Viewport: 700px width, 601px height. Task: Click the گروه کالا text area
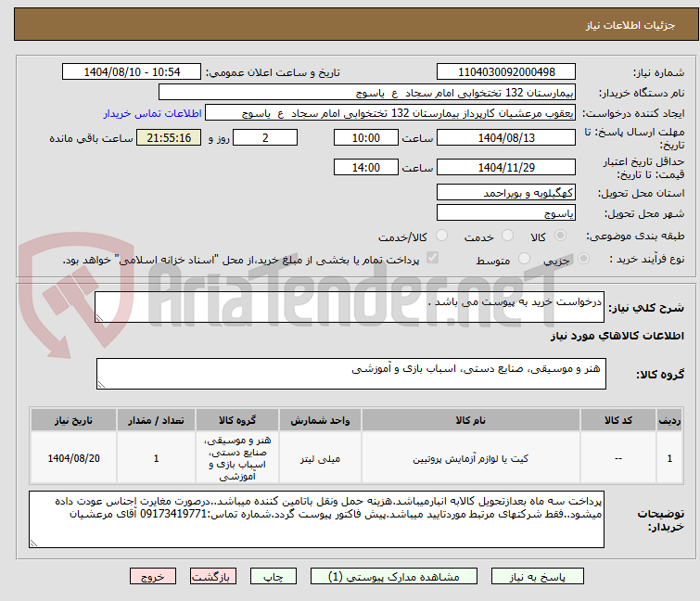[x=351, y=374]
